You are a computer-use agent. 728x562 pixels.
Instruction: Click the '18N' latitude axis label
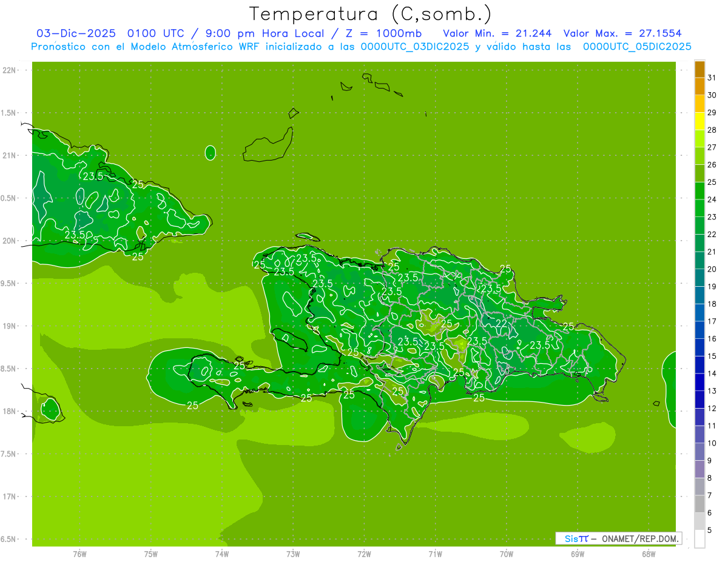click(x=10, y=411)
